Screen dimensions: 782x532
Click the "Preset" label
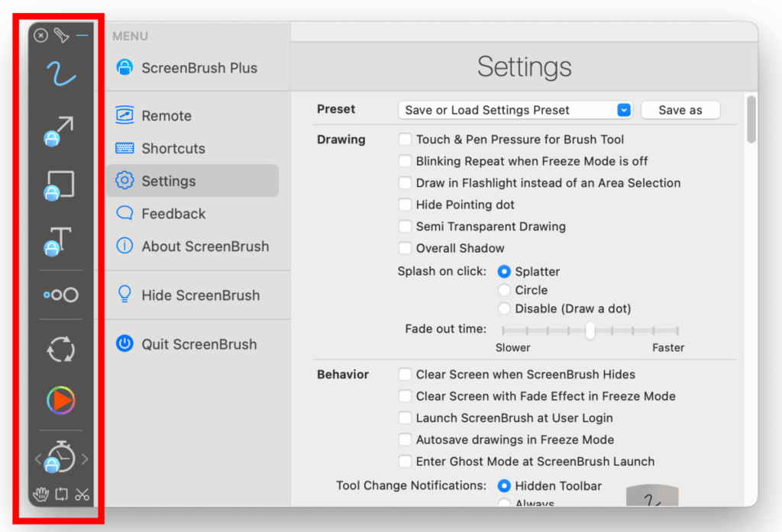tap(336, 109)
